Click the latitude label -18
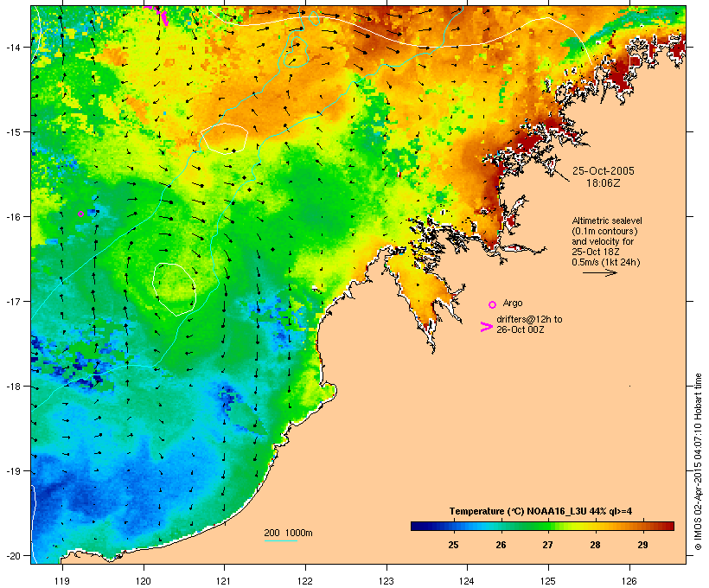Viewport: 709px width, 588px height. [x=13, y=387]
